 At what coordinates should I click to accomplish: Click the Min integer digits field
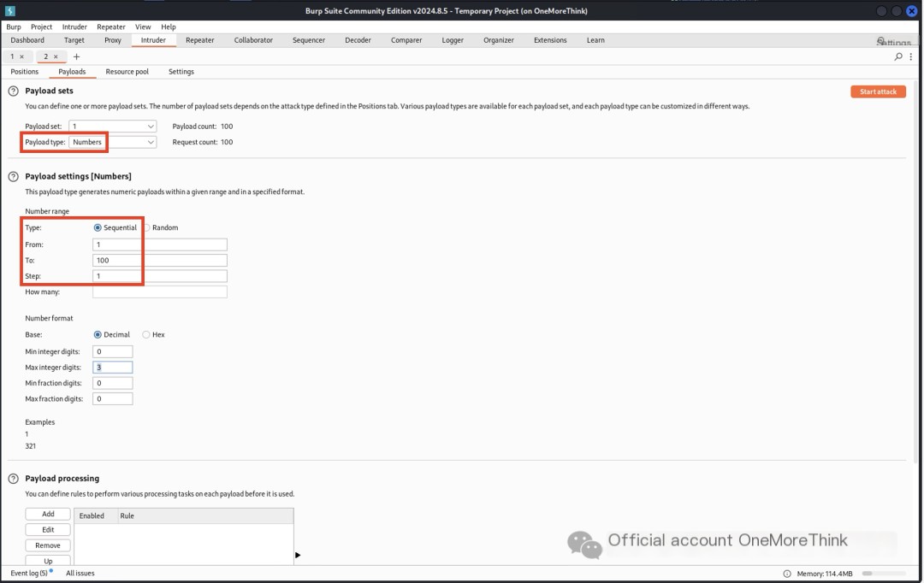pos(113,351)
